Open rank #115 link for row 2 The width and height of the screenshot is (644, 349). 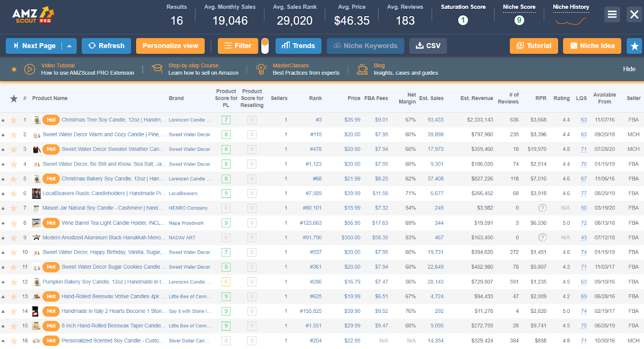click(316, 134)
